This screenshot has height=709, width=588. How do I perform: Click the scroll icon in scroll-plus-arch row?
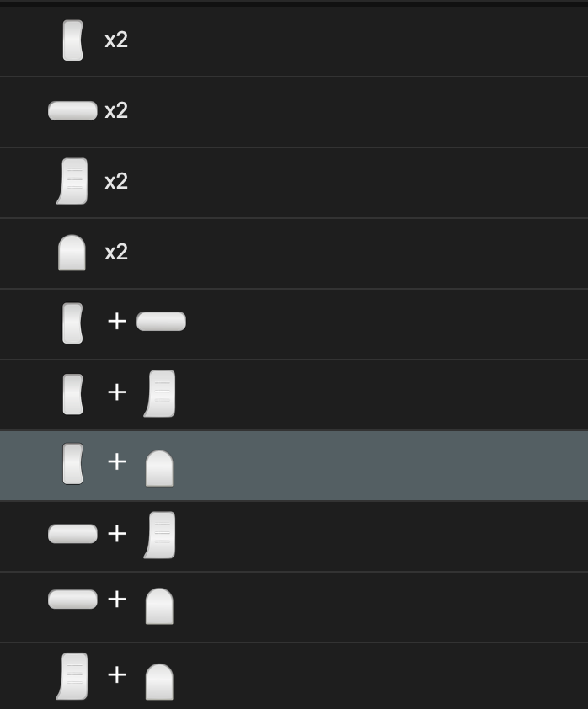72,676
